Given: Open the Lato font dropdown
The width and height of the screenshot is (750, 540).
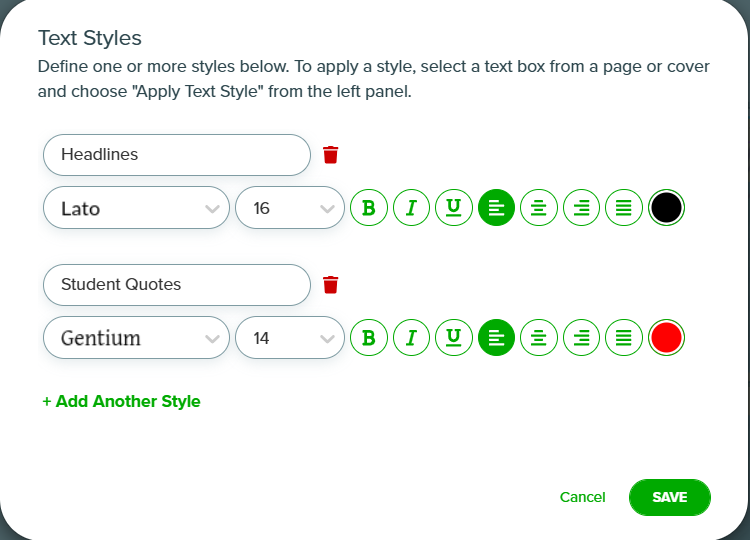Looking at the screenshot, I should (x=136, y=208).
